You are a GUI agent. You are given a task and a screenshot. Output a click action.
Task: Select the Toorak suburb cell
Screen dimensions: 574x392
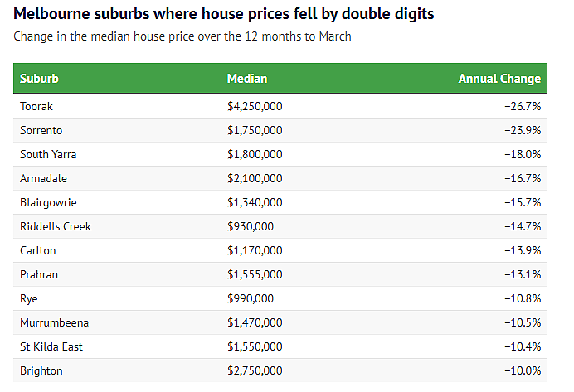point(36,106)
